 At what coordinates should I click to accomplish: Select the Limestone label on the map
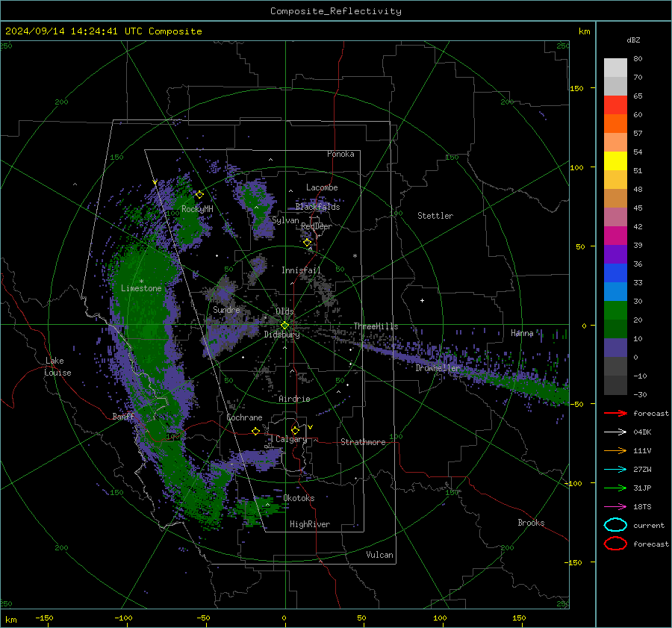(141, 288)
